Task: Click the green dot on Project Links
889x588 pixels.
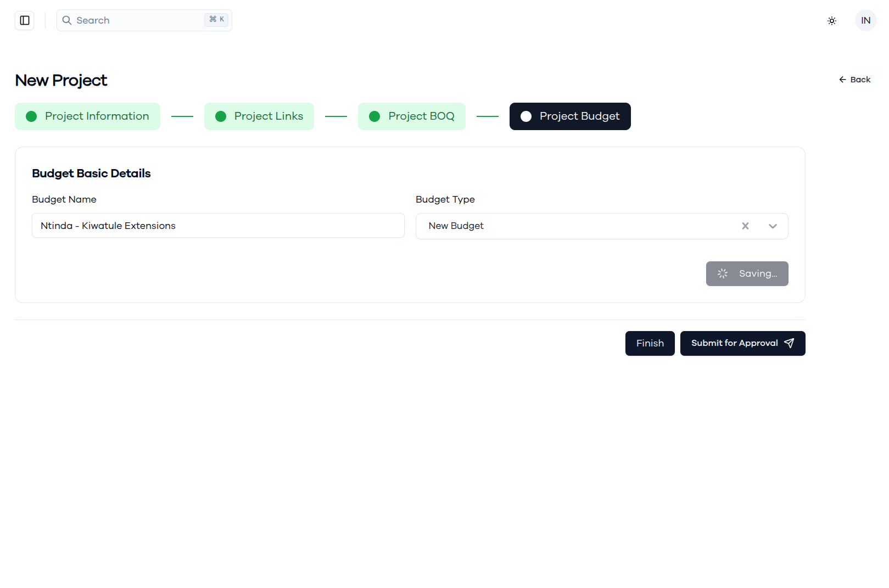Action: click(221, 116)
